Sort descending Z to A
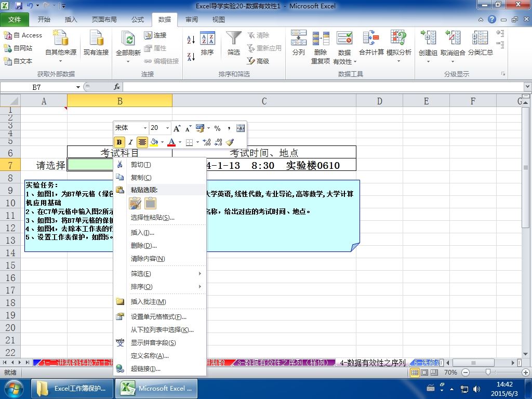532x399 pixels. [191, 57]
